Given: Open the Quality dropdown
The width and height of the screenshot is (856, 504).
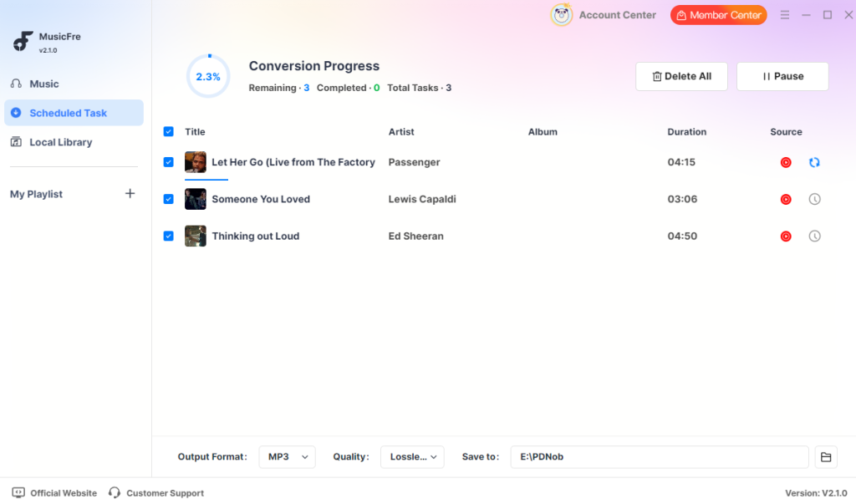Looking at the screenshot, I should click(x=412, y=457).
